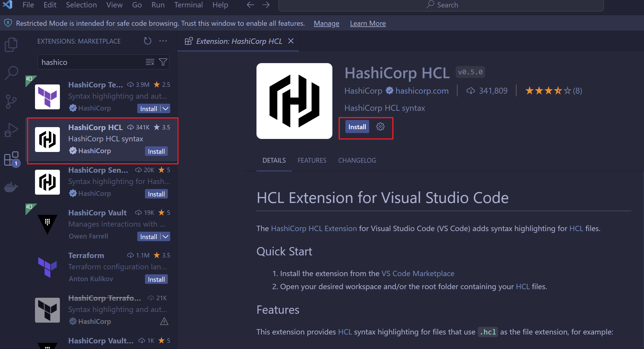The image size is (644, 349).
Task: Open the Run and Debug view
Action: pos(11,130)
